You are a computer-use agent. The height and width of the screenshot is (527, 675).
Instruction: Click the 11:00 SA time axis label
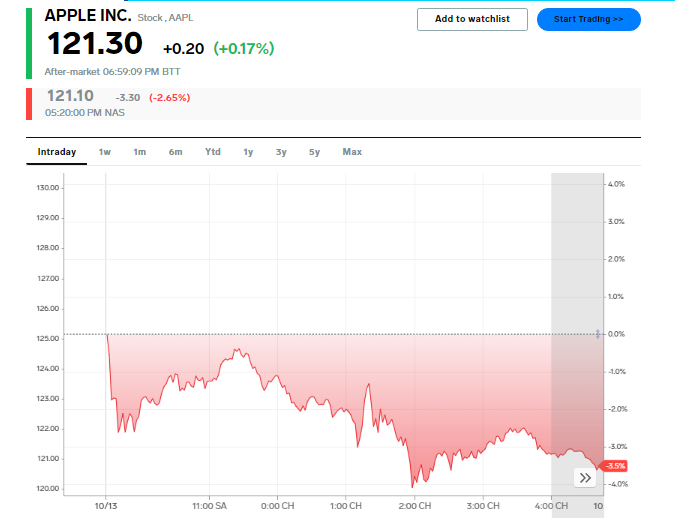tap(209, 506)
